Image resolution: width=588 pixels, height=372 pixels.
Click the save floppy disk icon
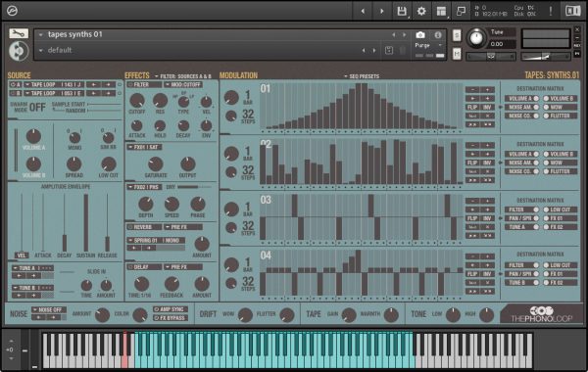coord(402,11)
